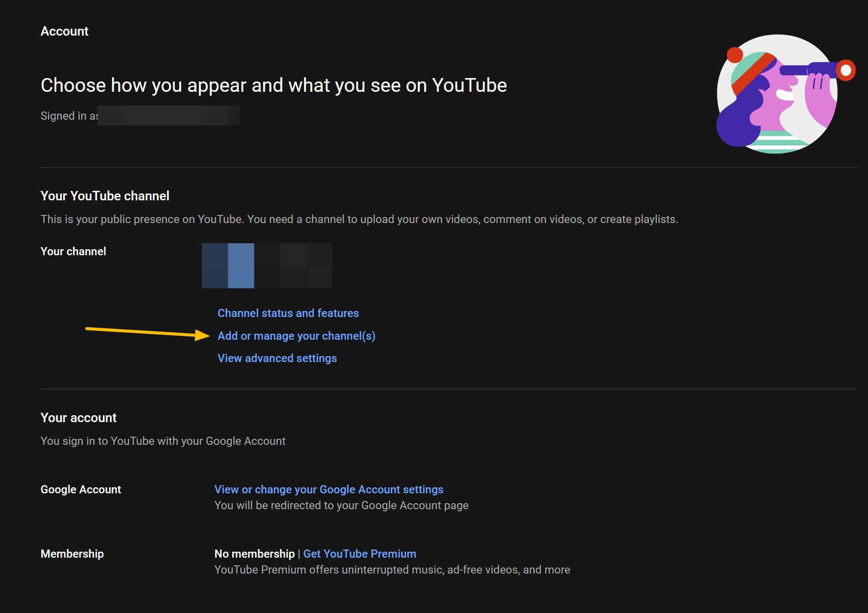Click the 'Your account' section heading

click(x=78, y=418)
